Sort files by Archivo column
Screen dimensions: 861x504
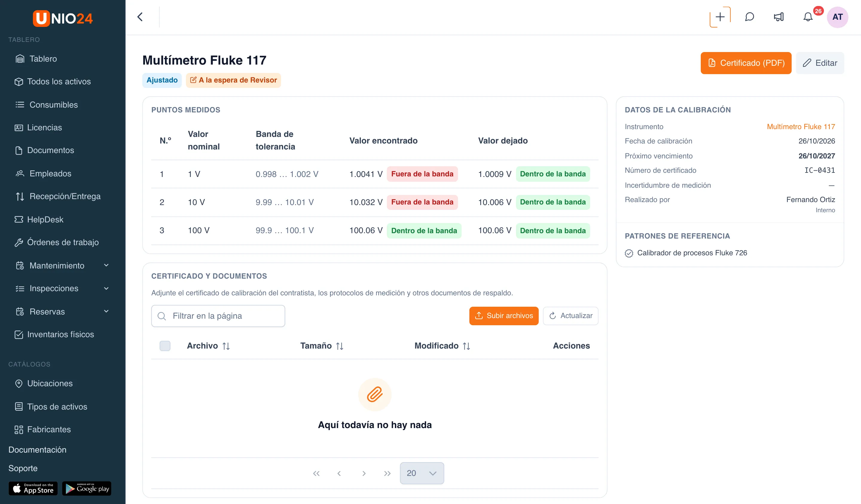point(208,346)
